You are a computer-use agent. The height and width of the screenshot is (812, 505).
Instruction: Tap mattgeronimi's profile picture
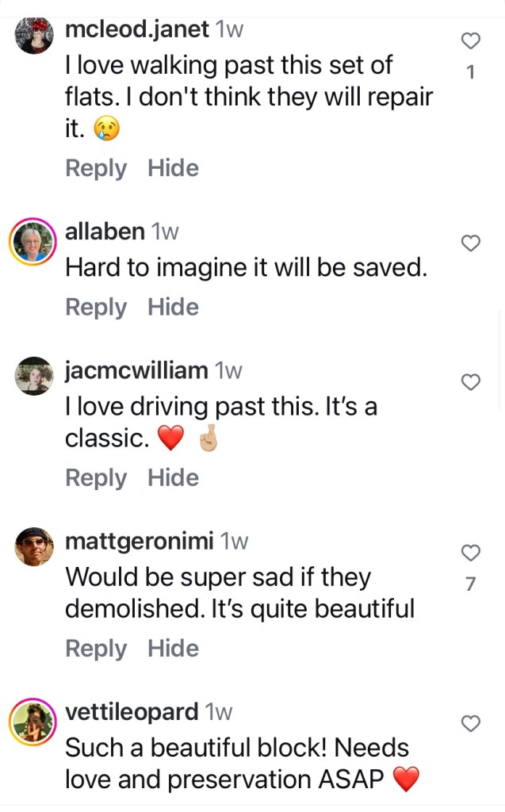tap(34, 546)
